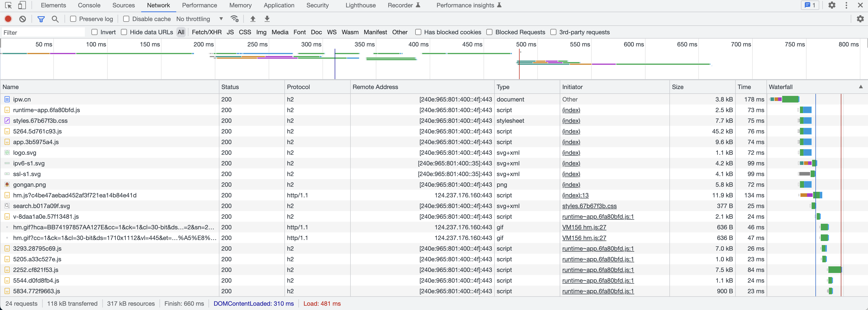Click the ipv6-s1.svg file icon

pos(7,163)
